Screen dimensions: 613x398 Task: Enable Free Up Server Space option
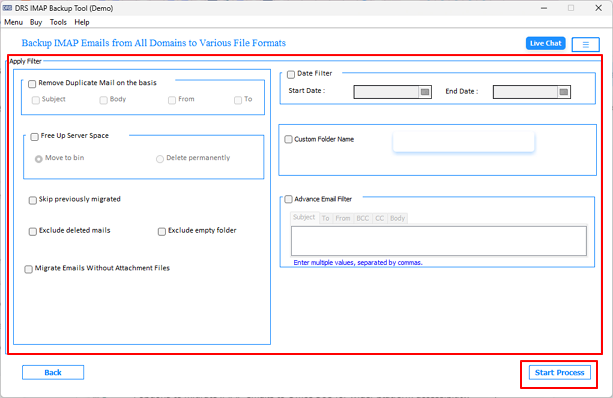pyautogui.click(x=34, y=136)
